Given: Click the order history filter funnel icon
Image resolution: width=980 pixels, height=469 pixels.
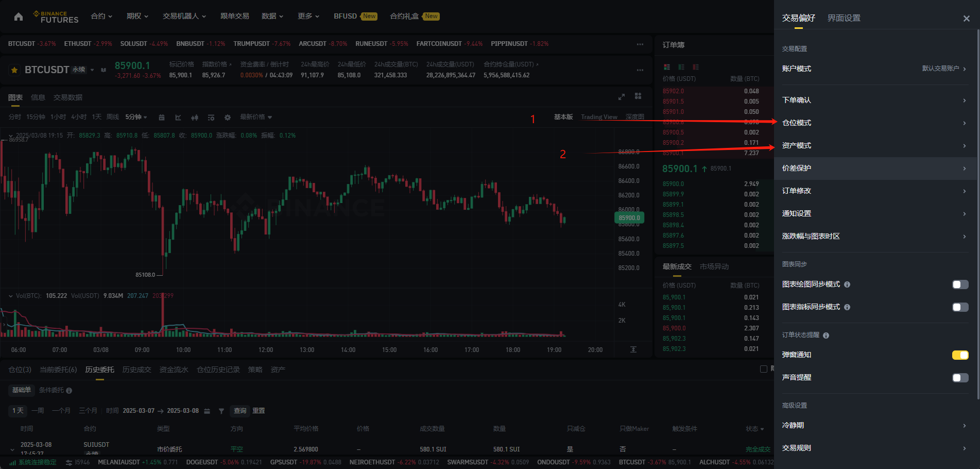Looking at the screenshot, I should coord(221,411).
